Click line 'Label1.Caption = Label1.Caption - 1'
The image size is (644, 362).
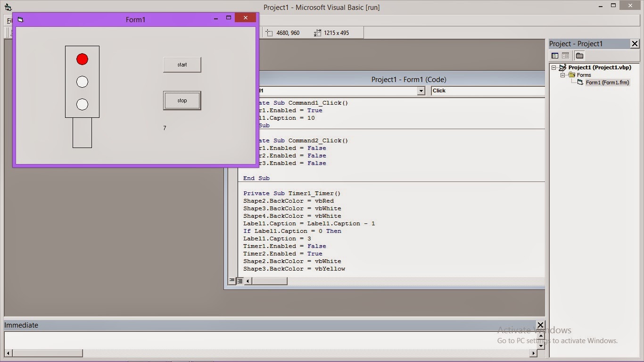coord(309,223)
